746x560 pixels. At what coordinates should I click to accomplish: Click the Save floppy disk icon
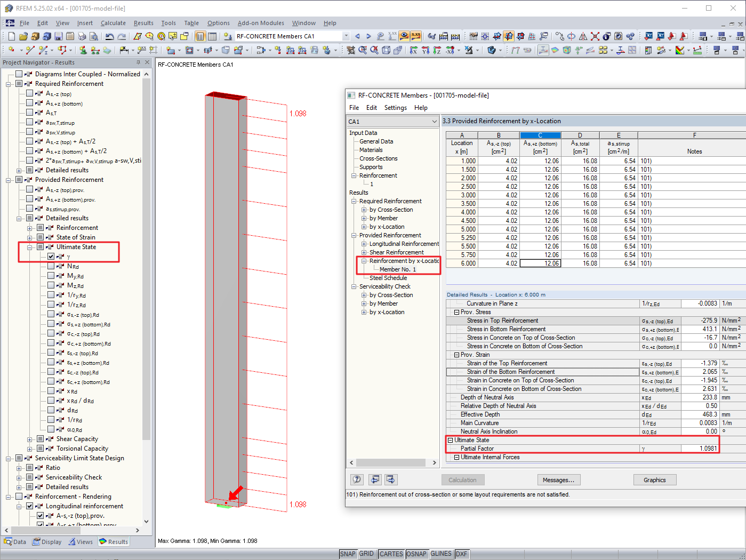coord(59,36)
